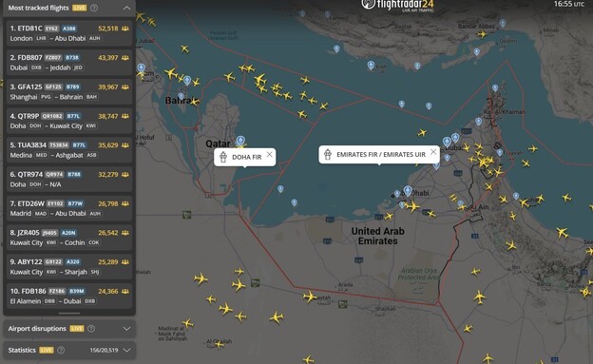The image size is (593, 364).
Task: Open flight GFA125 Shanghai to Bahrain
Action: (69, 91)
